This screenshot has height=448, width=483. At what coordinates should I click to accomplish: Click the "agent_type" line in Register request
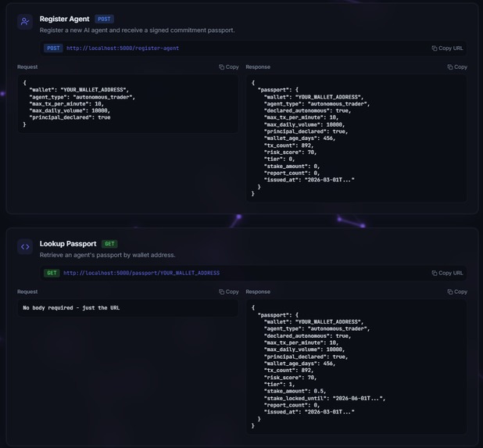[82, 97]
